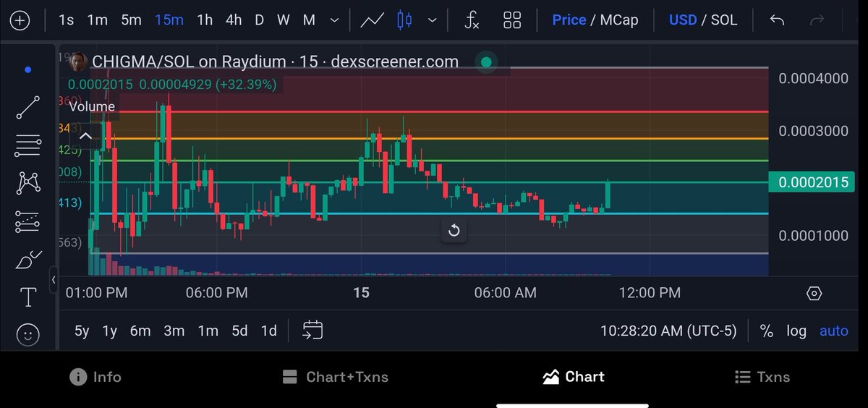Select the 15m timeframe

pos(169,20)
